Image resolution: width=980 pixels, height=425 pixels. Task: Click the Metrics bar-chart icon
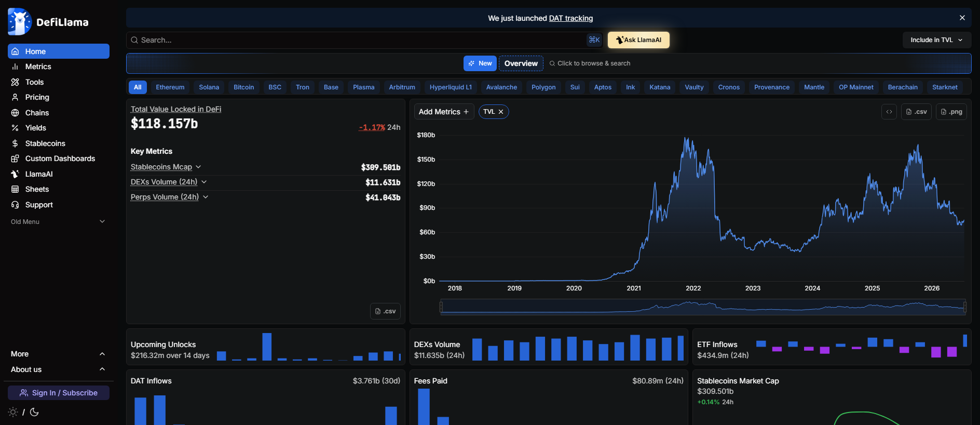coord(15,67)
